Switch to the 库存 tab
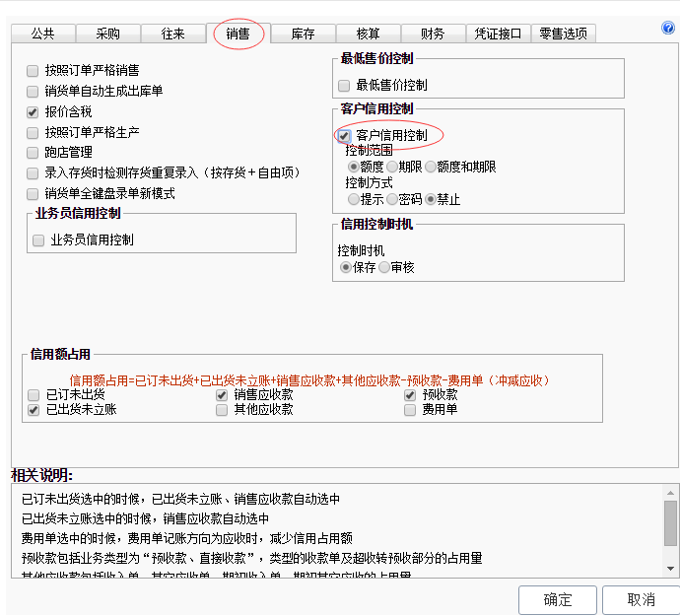This screenshot has width=680, height=616. (x=303, y=34)
